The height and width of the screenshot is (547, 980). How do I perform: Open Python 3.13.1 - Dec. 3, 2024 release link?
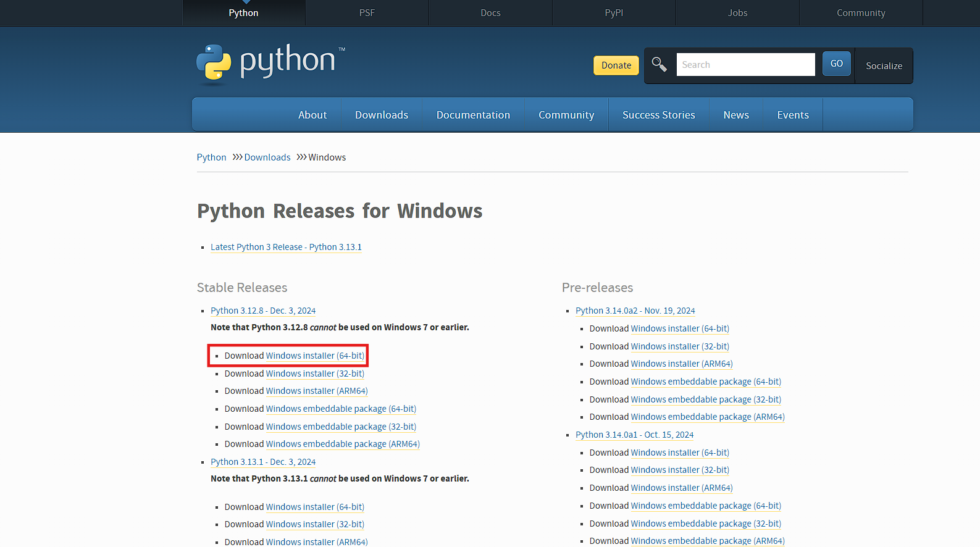pyautogui.click(x=263, y=462)
